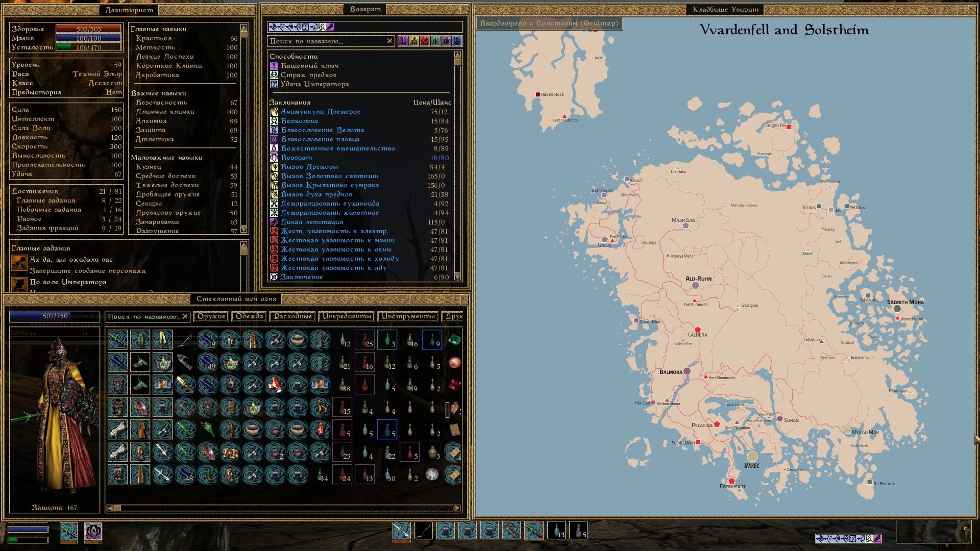Click the quick-slot potion showing 13
This screenshot has width=980, height=551.
coord(556,531)
